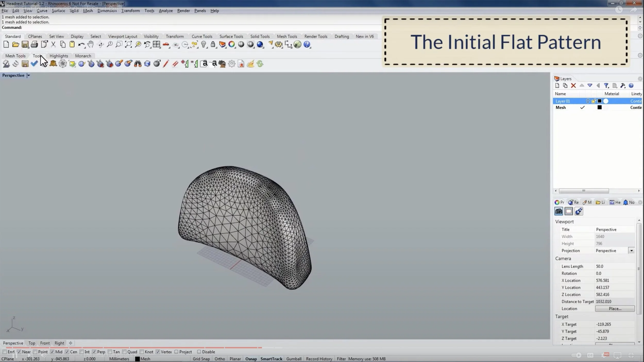Viewport: 644px width, 362px height.
Task: Open the Help question mark icon
Action: tap(307, 44)
